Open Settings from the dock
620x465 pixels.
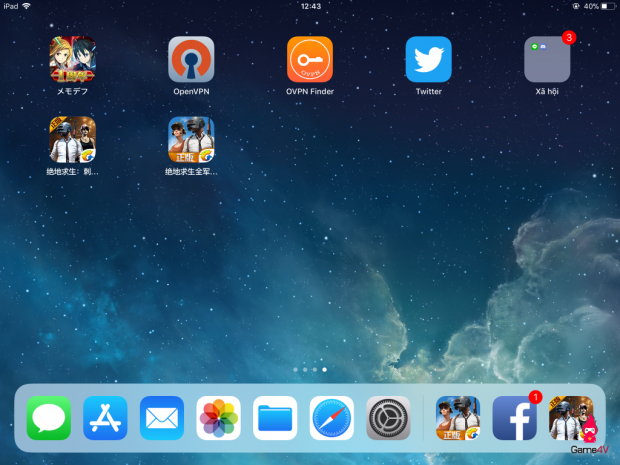388,418
